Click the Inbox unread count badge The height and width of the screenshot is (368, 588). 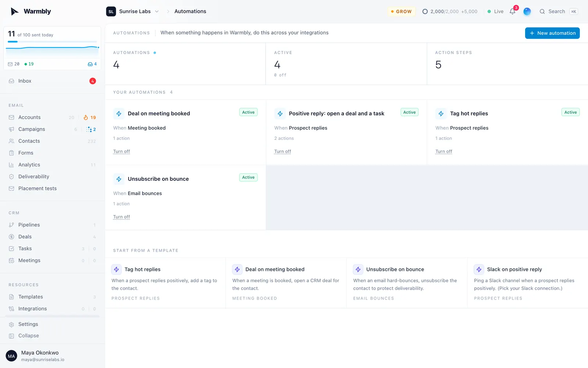tap(93, 81)
